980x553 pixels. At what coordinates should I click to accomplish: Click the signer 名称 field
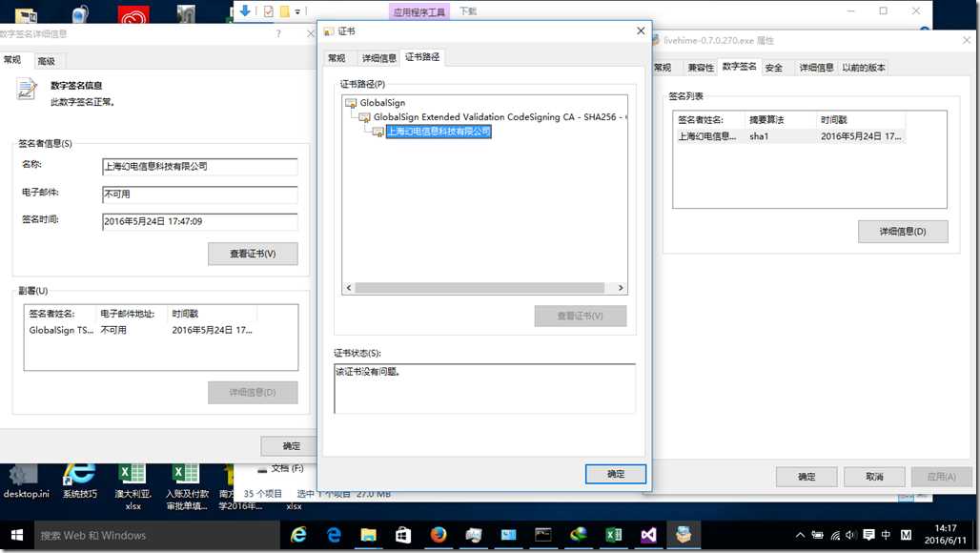(199, 166)
